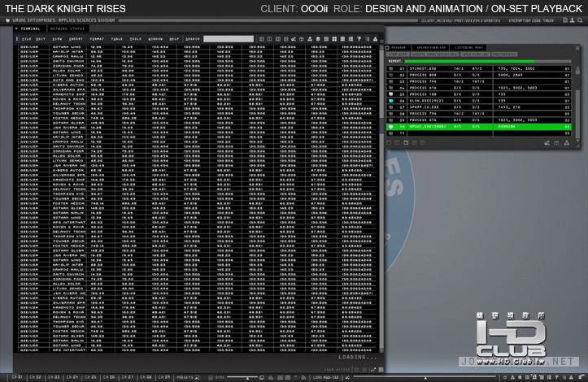This screenshot has height=382, width=588.
Task: Click the magnifier search icon in top header
Action: click(580, 20)
